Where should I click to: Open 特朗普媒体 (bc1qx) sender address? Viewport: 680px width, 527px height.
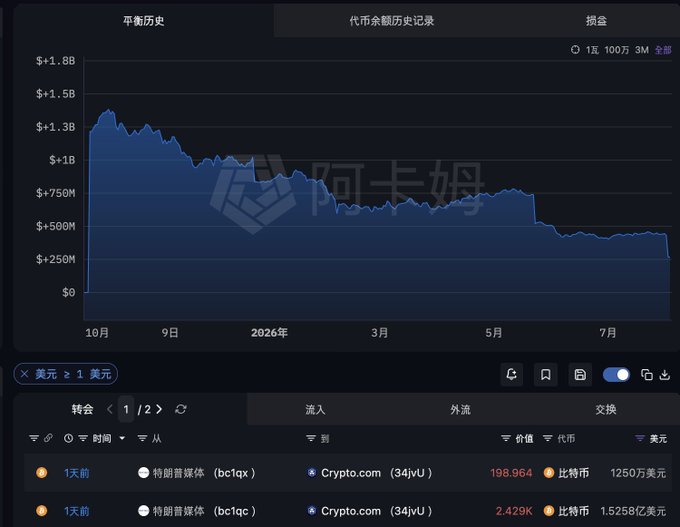coord(196,473)
